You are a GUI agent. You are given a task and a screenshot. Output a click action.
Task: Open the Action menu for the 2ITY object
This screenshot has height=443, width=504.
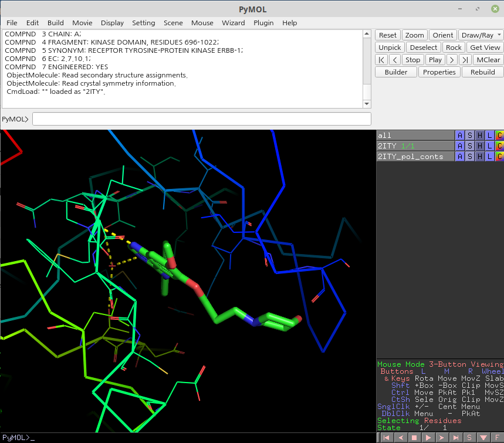point(460,146)
